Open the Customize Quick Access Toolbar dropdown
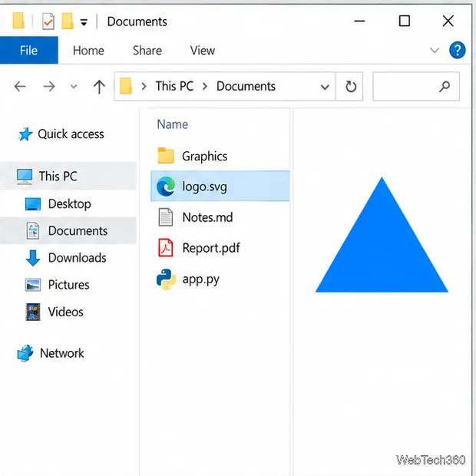Image resolution: width=476 pixels, height=476 pixels. point(84,21)
